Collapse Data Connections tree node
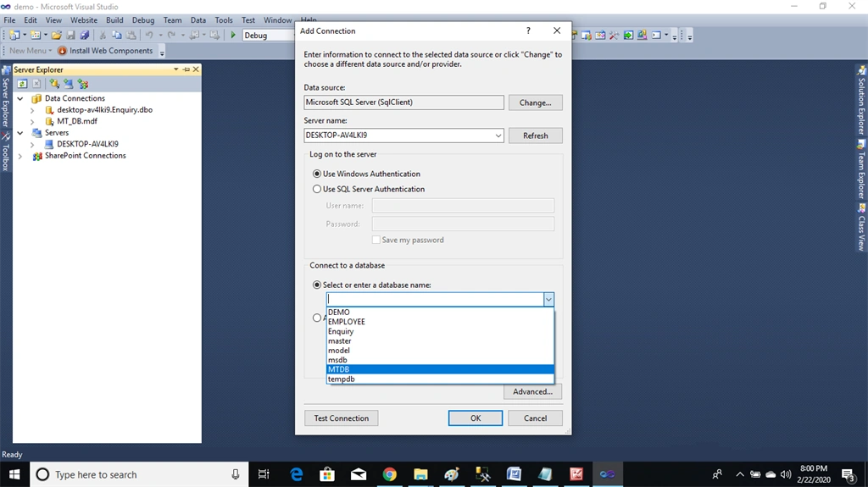The image size is (868, 487). [20, 98]
